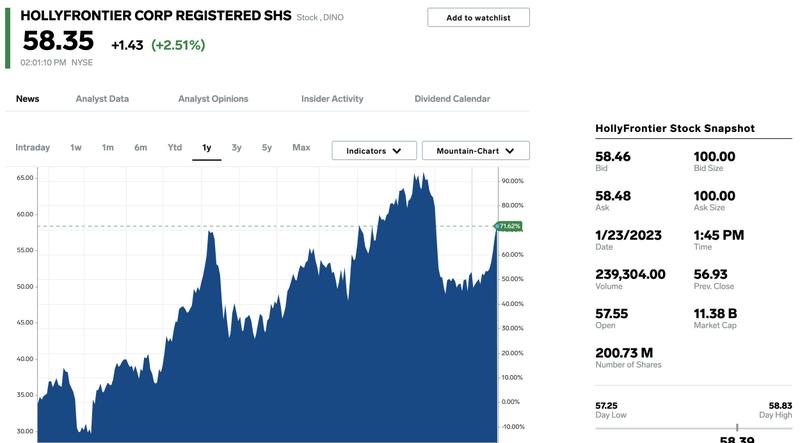Click the Day High value 58.83
Viewport: 800px width, 443px height.
pyautogui.click(x=780, y=406)
